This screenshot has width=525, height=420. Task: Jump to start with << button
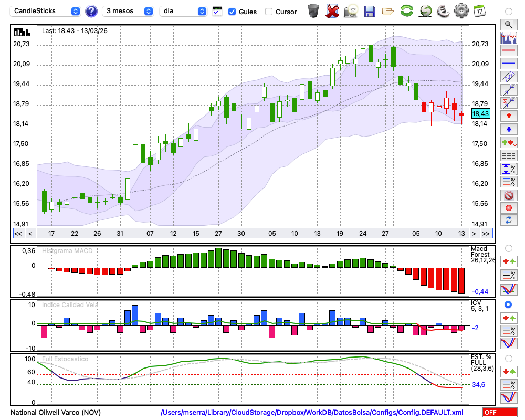(x=18, y=234)
